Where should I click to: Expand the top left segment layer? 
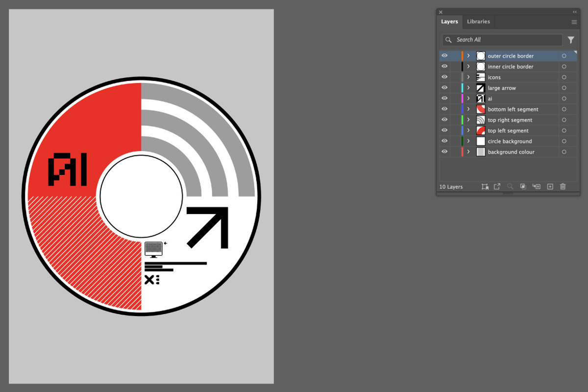tap(468, 131)
